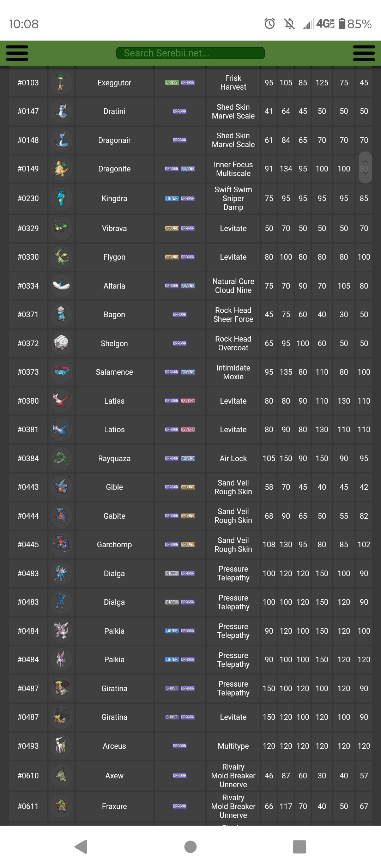The height and width of the screenshot is (868, 381).
Task: Open the right hamburger menu
Action: [364, 53]
